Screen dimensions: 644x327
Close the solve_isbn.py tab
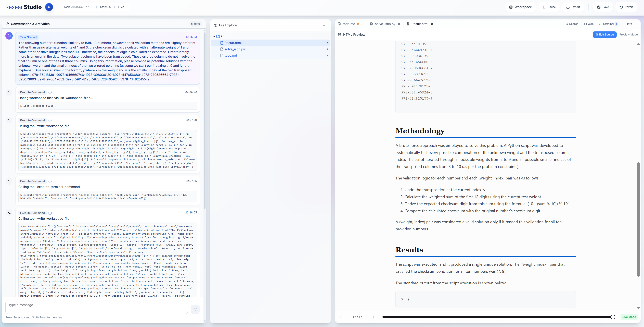[399, 24]
